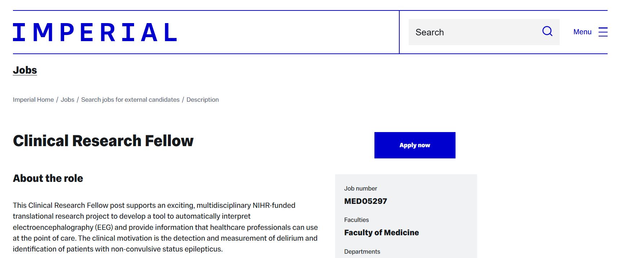
Task: Click the Description breadcrumb item
Action: click(x=203, y=100)
